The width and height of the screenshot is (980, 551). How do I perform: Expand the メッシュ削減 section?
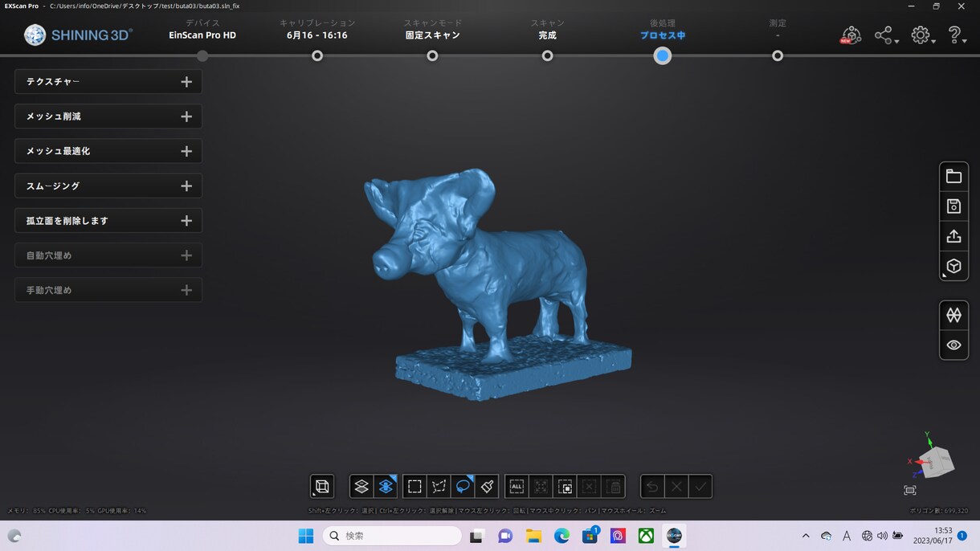tap(108, 116)
